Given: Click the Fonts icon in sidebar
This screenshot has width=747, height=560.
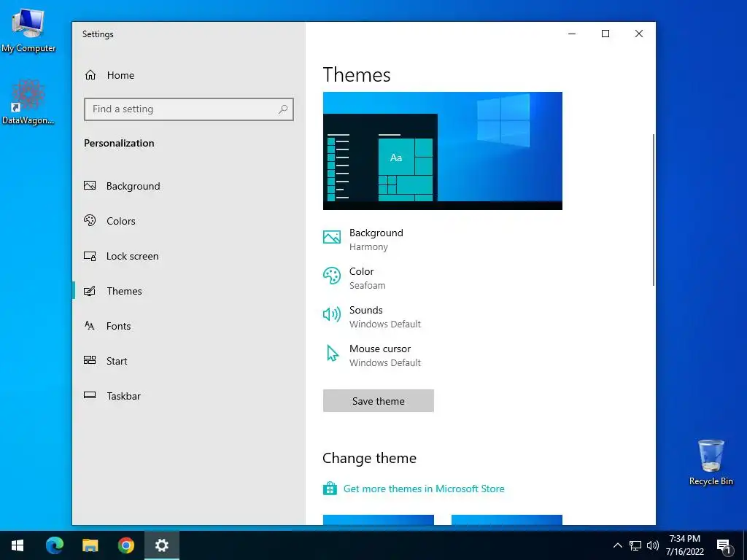Looking at the screenshot, I should 90,325.
